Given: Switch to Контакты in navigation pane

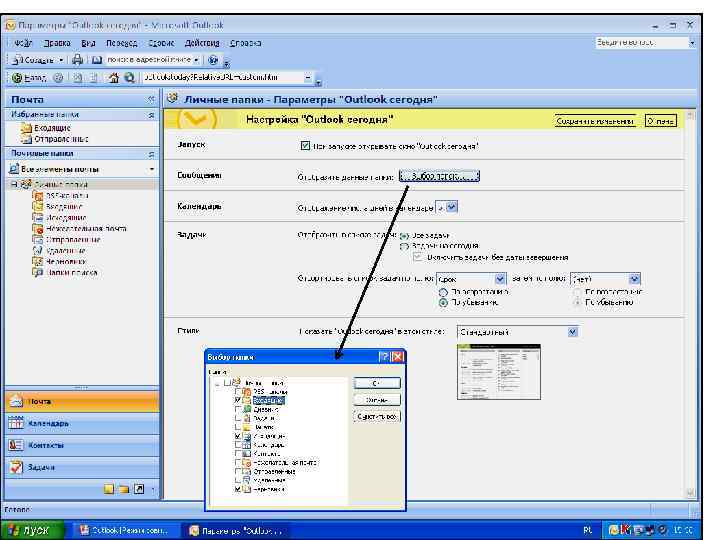Looking at the screenshot, I should [x=82, y=445].
